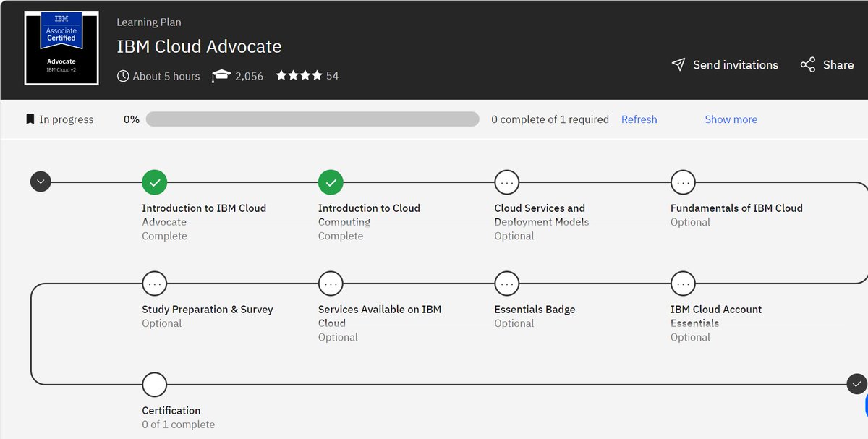Viewport: 868px width, 439px height.
Task: Click ellipsis circle for Study Preparation & Survey
Action: pos(154,284)
